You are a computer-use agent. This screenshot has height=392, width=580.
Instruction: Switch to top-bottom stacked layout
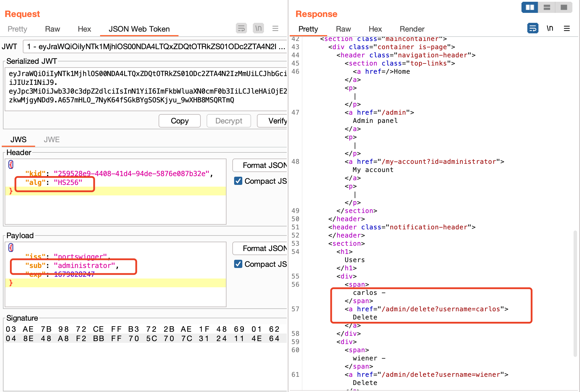547,7
